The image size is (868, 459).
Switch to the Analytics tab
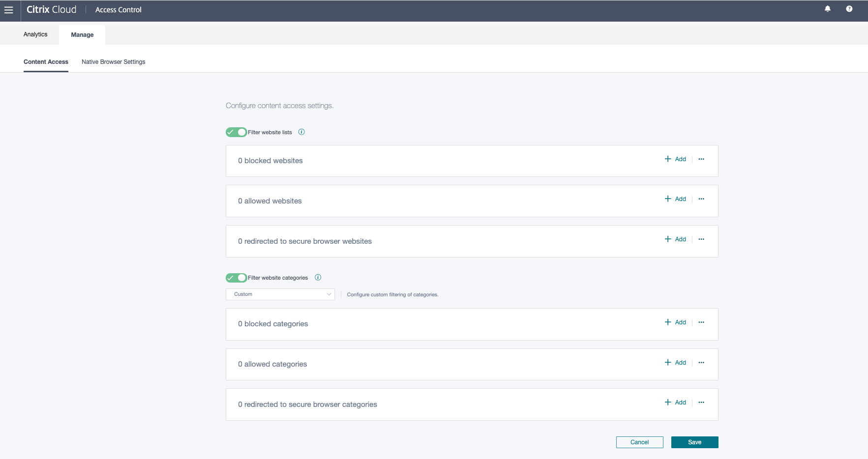35,34
